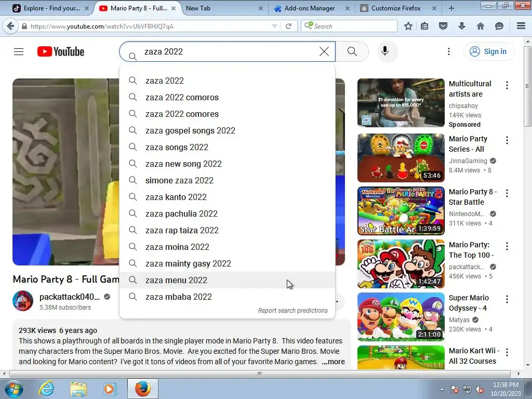Open Firefox chat speech bubble icon
This screenshot has width=532, height=399.
pyautogui.click(x=499, y=26)
